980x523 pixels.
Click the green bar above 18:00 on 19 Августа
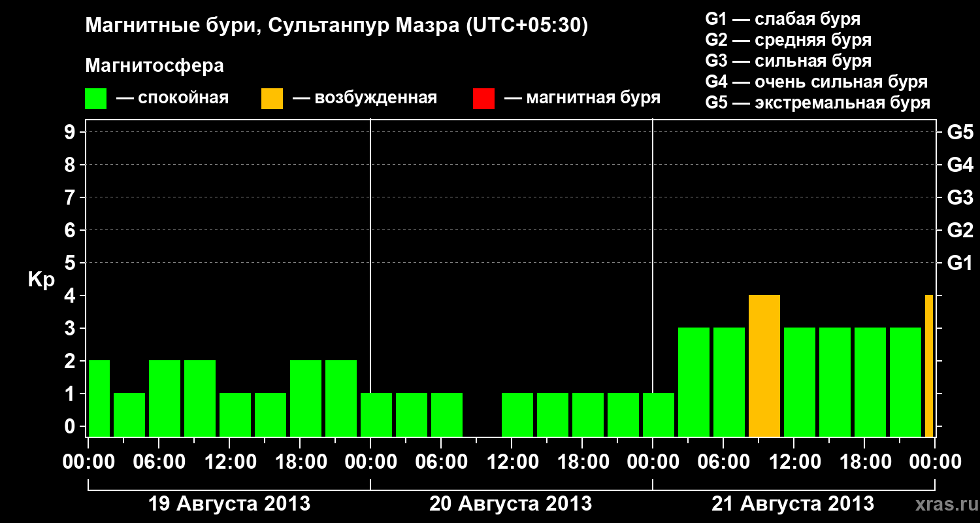point(306,399)
